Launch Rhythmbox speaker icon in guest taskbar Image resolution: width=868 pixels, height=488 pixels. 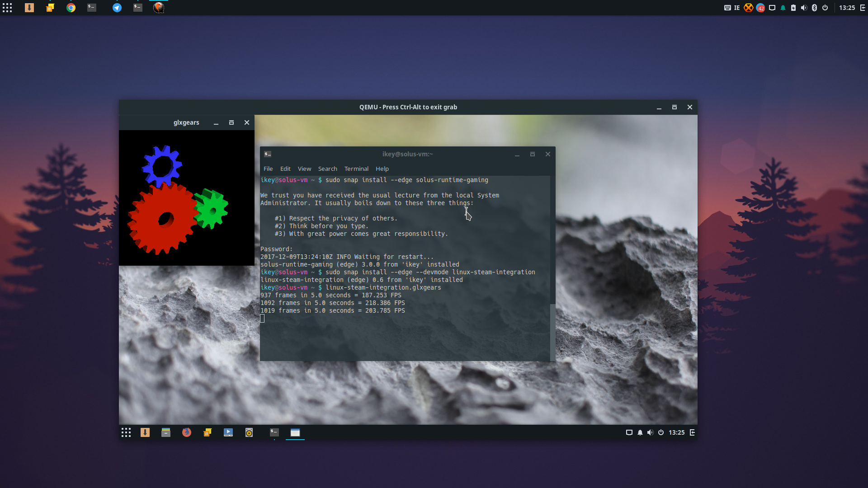click(249, 432)
